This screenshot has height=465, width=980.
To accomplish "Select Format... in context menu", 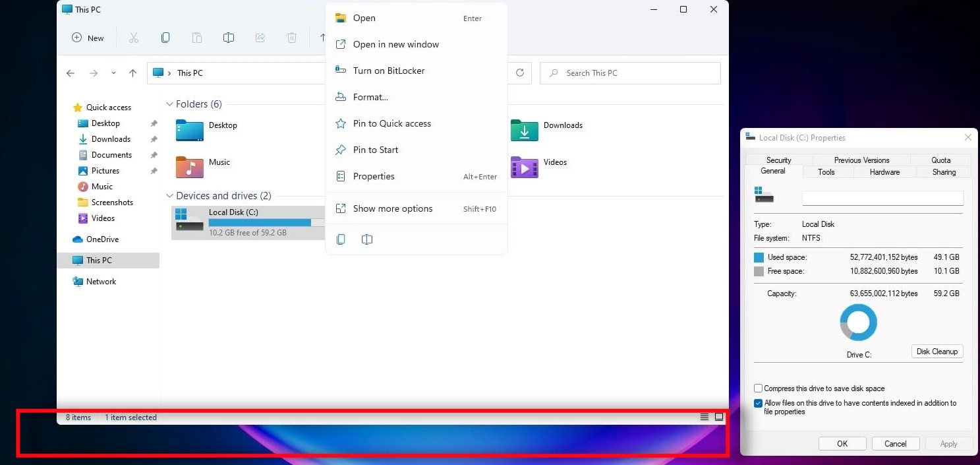I will (417, 97).
